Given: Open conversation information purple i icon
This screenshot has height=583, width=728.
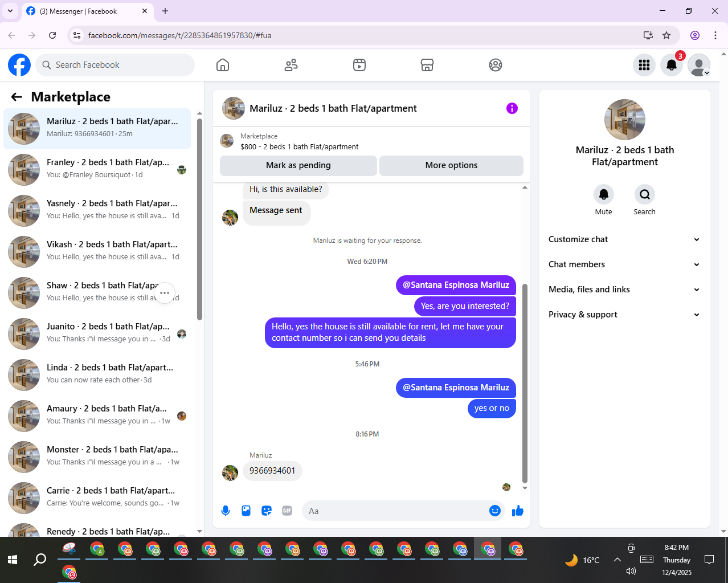Looking at the screenshot, I should tap(512, 108).
